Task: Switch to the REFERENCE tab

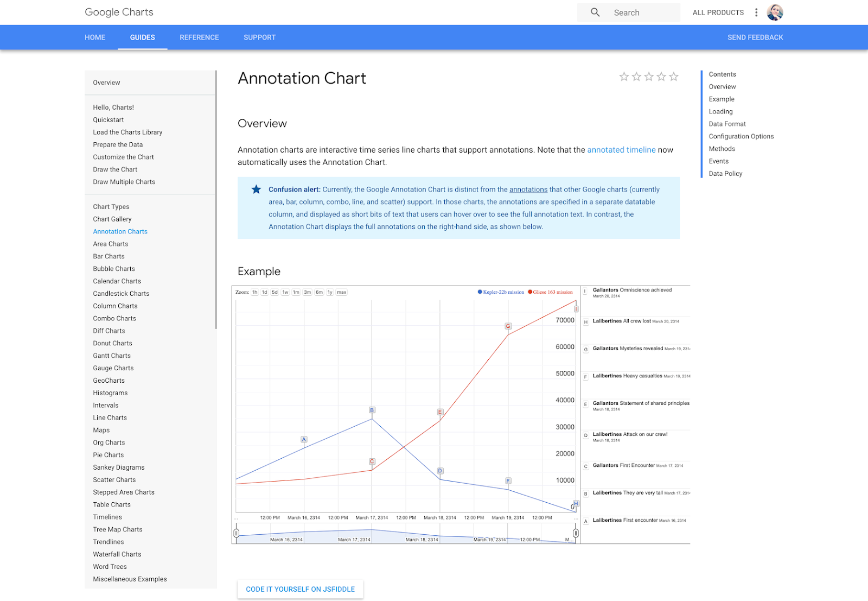Action: (x=199, y=37)
